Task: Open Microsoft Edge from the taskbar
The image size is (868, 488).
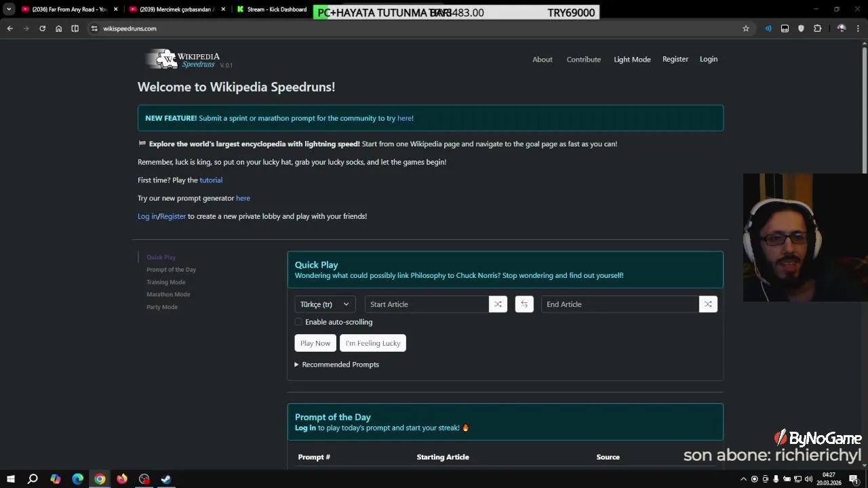Action: click(x=77, y=479)
